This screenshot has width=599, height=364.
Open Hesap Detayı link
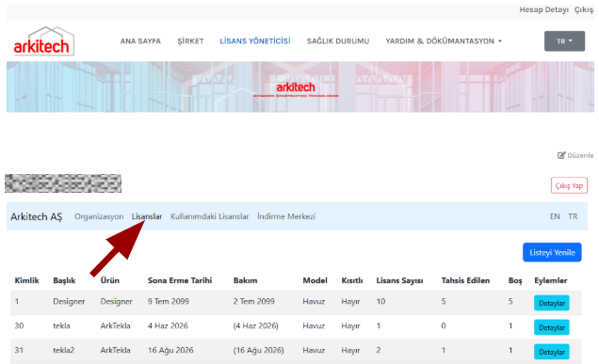tap(544, 9)
